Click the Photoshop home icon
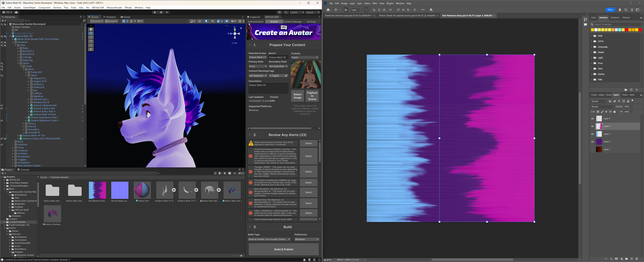The height and width of the screenshot is (262, 644). pyautogui.click(x=328, y=10)
